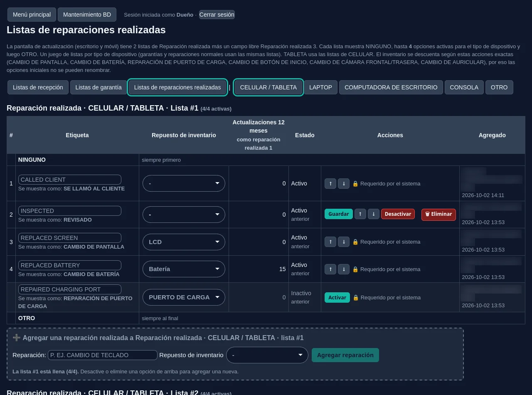The width and height of the screenshot is (532, 395).
Task: Move CALLED CLIENT row up with arrow
Action: [x=330, y=183]
